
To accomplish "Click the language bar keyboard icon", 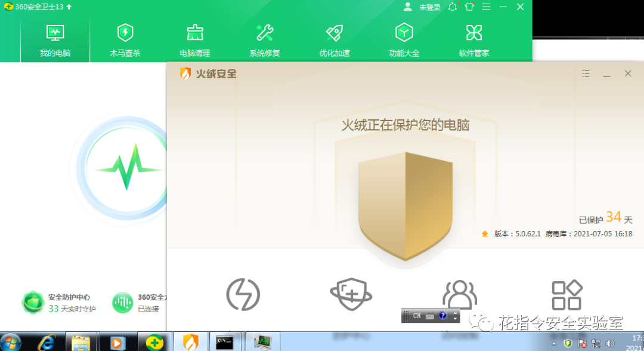I will click(x=430, y=316).
